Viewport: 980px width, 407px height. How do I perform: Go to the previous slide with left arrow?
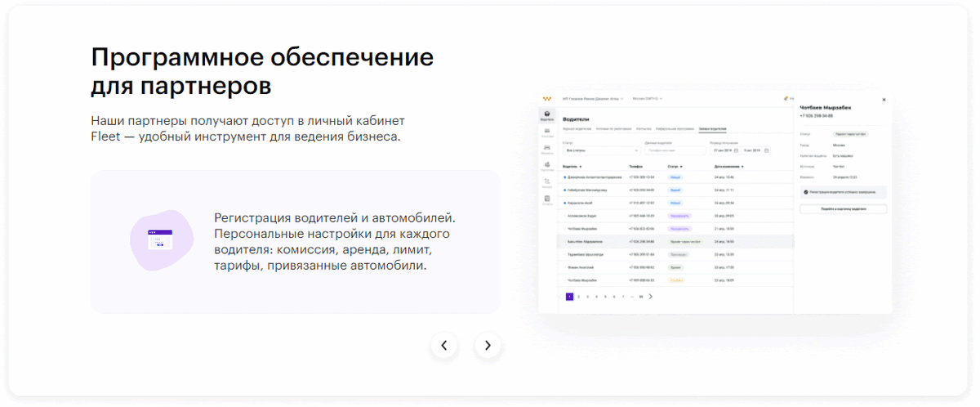tap(443, 346)
